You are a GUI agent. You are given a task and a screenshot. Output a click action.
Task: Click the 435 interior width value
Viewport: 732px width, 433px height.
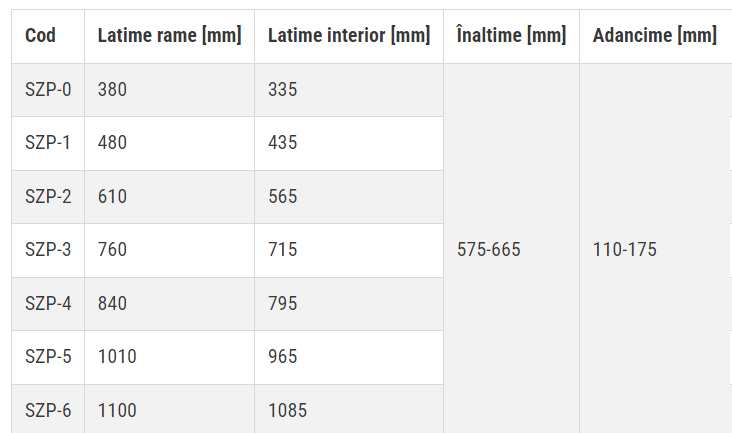click(283, 143)
